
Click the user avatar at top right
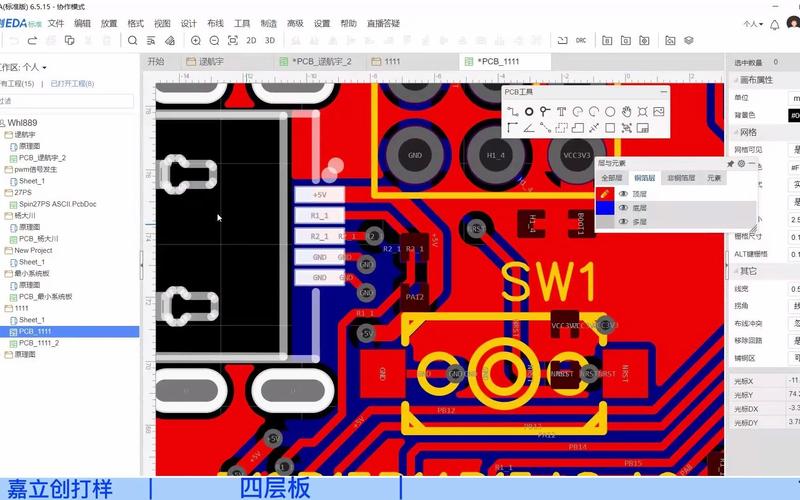[794, 23]
